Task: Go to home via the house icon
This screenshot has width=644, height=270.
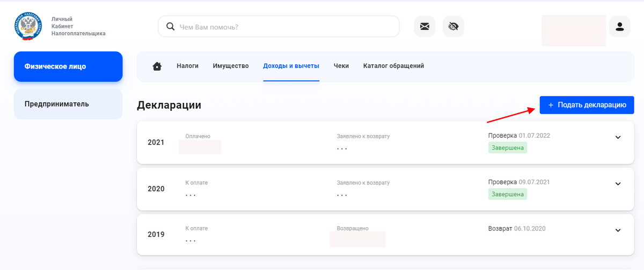Action: point(157,66)
